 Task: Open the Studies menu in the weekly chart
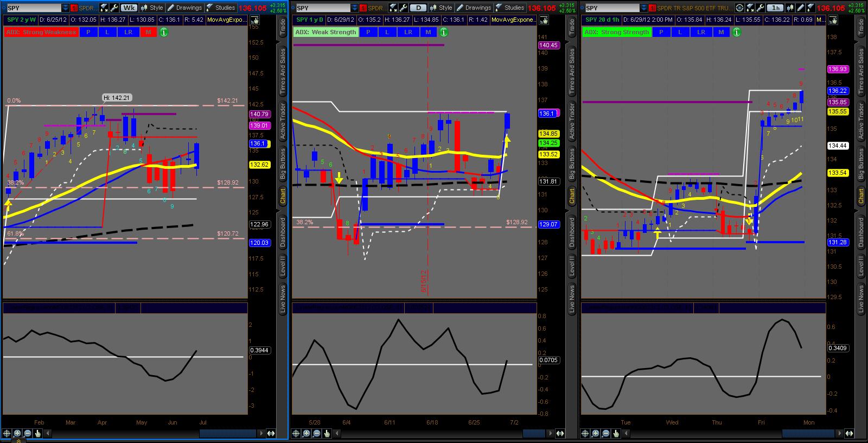pyautogui.click(x=221, y=8)
